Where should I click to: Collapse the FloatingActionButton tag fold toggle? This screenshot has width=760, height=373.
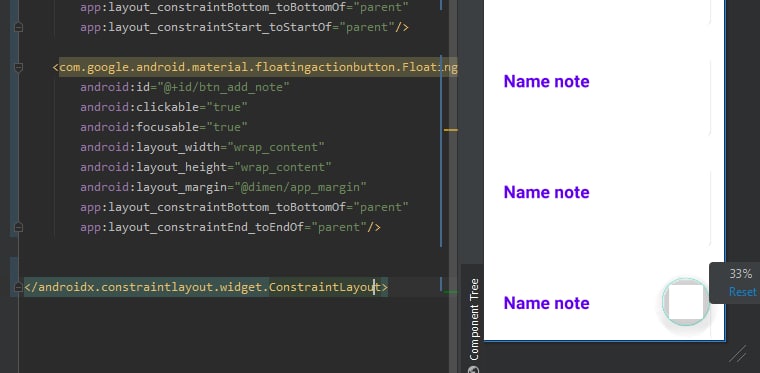click(x=18, y=67)
